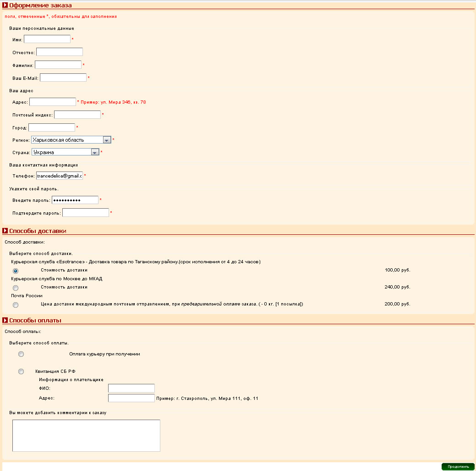
Task: Click the order comments text area
Action: pos(86,435)
